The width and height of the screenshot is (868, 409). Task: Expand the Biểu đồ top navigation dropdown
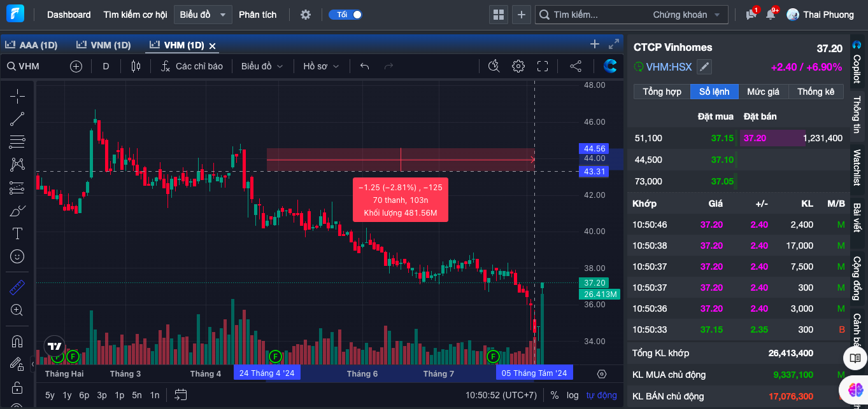click(203, 15)
